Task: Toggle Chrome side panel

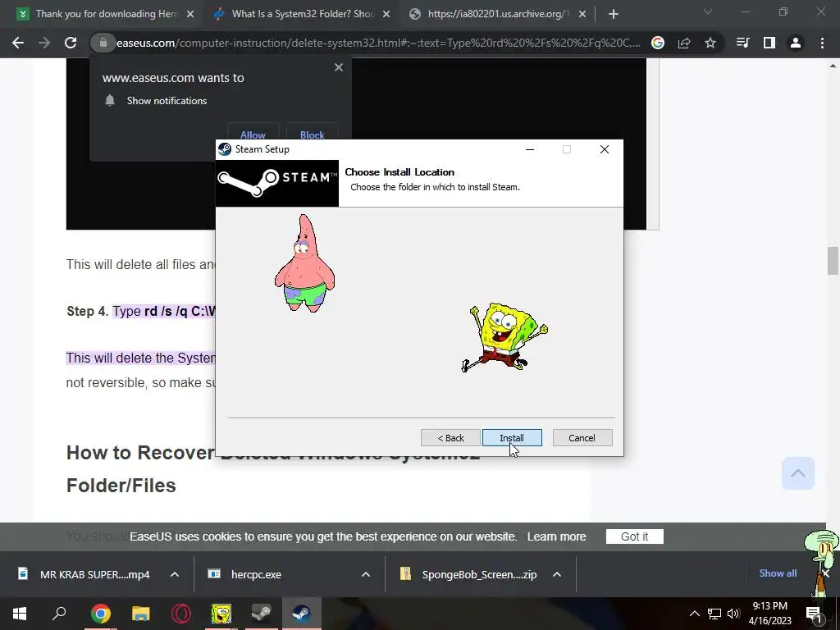Action: click(x=769, y=43)
